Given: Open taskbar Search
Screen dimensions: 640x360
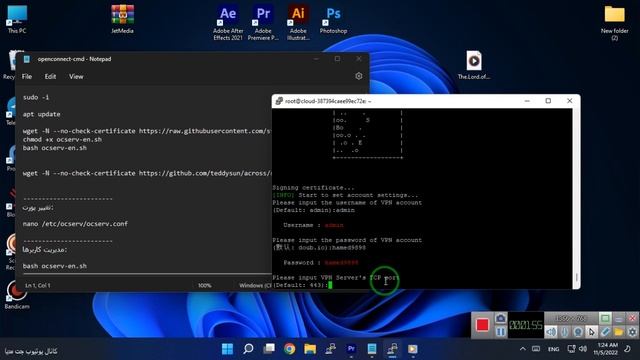Looking at the screenshot, I should 248,349.
